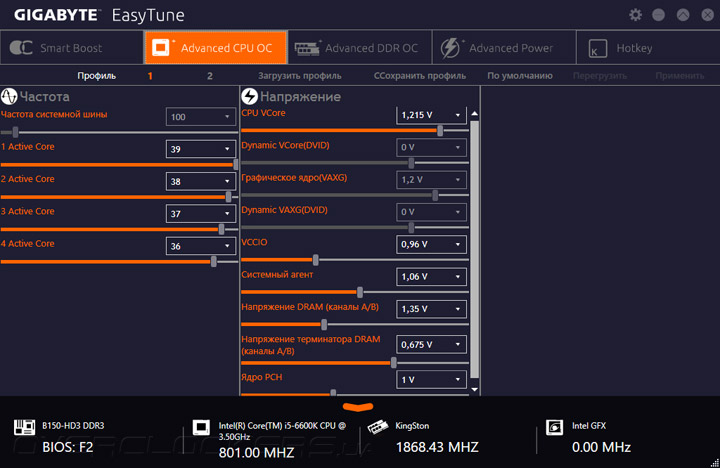Viewport: 720px width, 468px height.
Task: Click the CPU icon beside Intel Core i5-6600K
Action: [x=201, y=427]
